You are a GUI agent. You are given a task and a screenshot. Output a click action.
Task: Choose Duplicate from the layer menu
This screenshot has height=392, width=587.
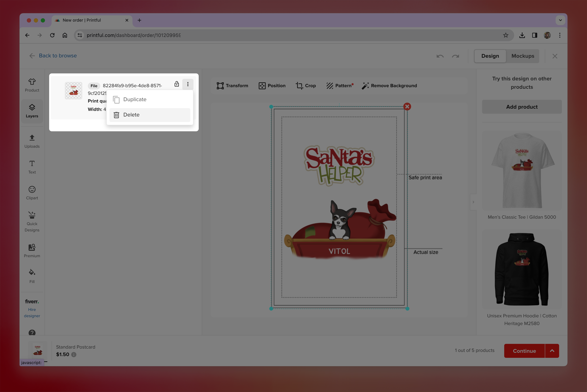click(135, 99)
